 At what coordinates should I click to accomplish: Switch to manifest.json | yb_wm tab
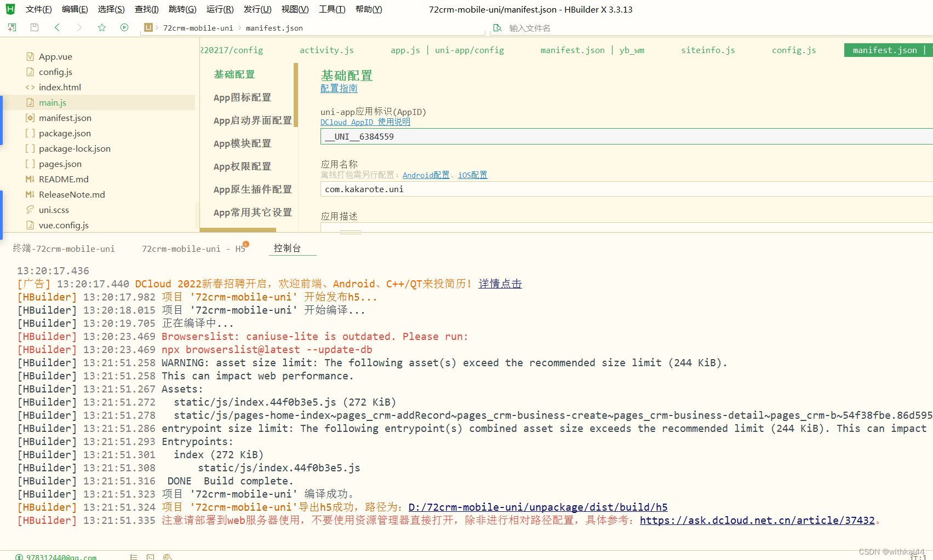pyautogui.click(x=592, y=50)
